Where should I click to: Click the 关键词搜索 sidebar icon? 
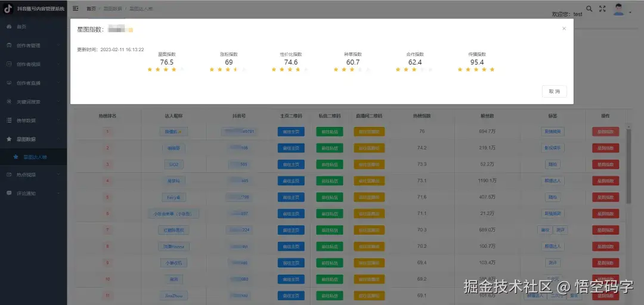coord(9,102)
